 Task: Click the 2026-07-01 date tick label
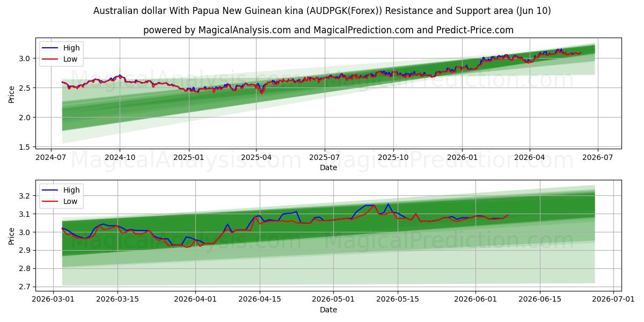tap(613, 299)
